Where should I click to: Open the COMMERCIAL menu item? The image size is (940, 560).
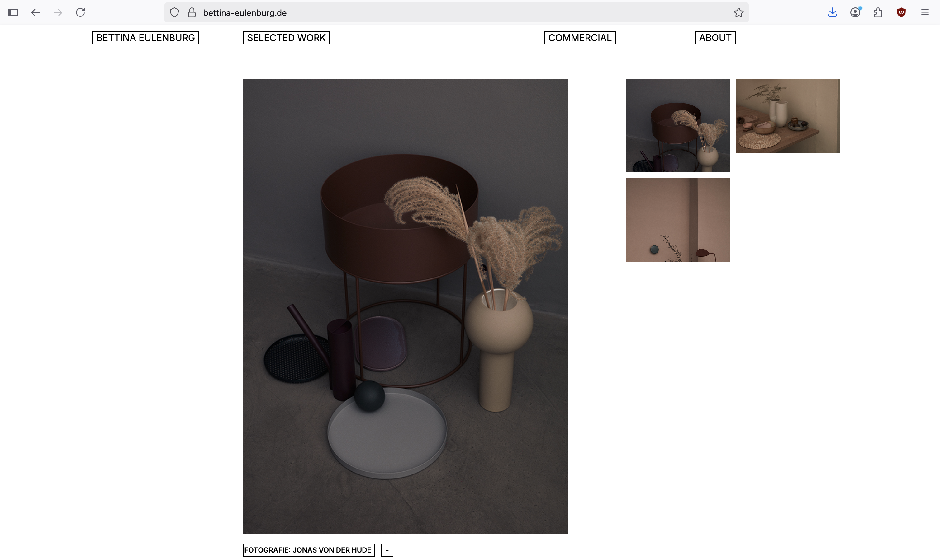pyautogui.click(x=580, y=38)
